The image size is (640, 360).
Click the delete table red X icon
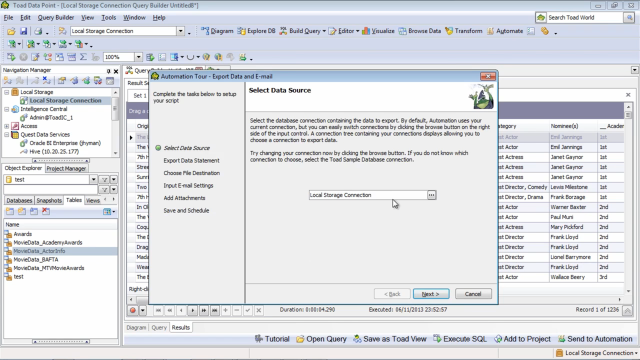(x=46, y=211)
